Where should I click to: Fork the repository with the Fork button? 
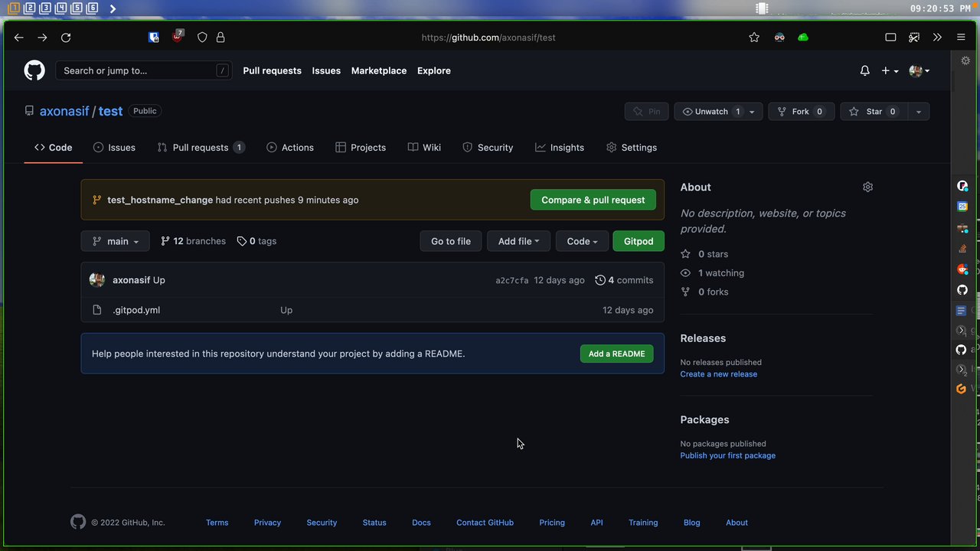801,112
